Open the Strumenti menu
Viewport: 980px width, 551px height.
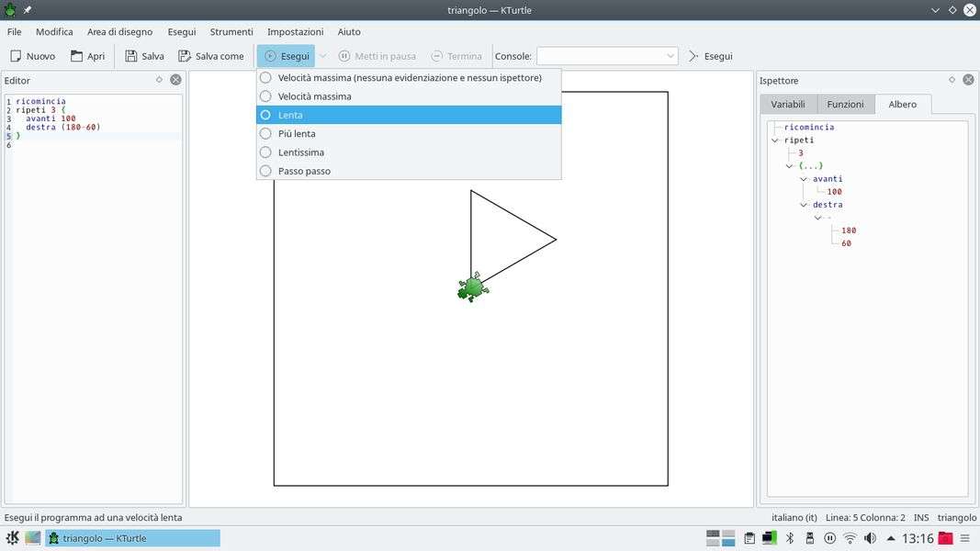[x=231, y=32]
